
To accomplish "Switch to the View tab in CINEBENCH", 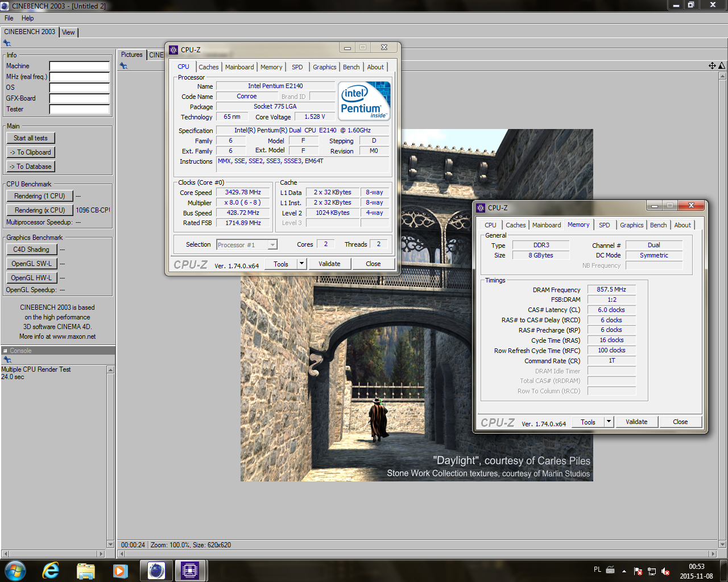I will (x=68, y=32).
